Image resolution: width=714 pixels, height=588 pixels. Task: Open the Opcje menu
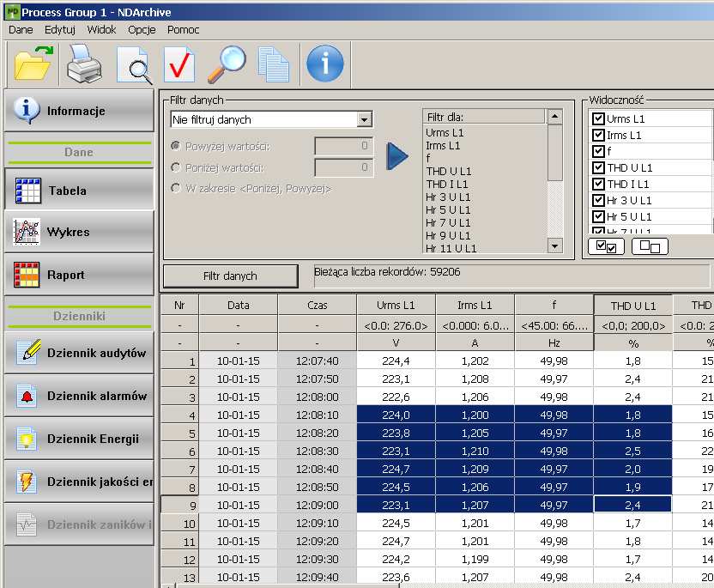point(142,29)
